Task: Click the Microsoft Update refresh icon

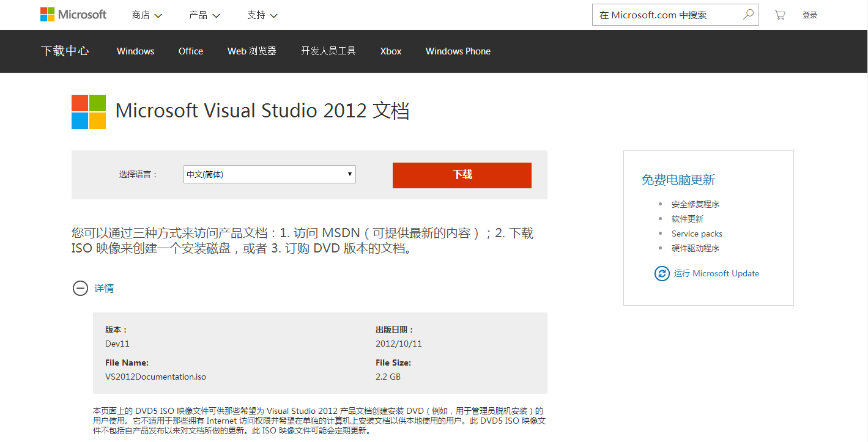Action: click(x=662, y=273)
